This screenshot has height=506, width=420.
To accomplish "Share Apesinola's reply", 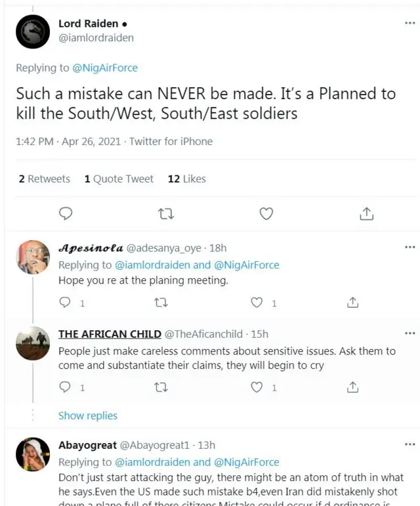I will tap(352, 303).
